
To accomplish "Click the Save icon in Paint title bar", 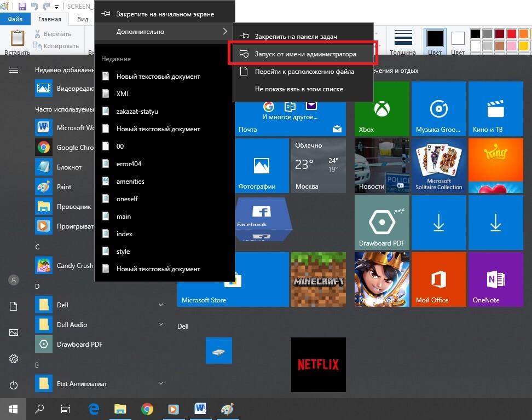I will click(22, 6).
